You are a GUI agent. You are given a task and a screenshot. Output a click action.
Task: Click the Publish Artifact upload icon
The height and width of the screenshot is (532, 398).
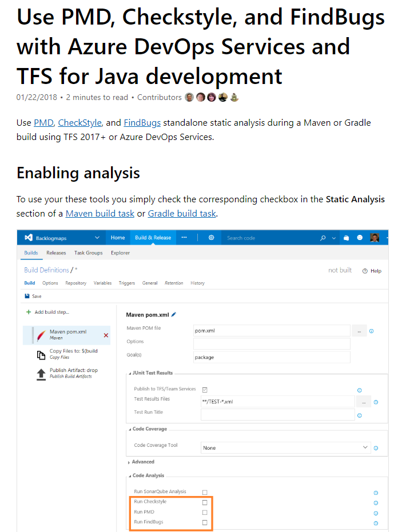(41, 374)
